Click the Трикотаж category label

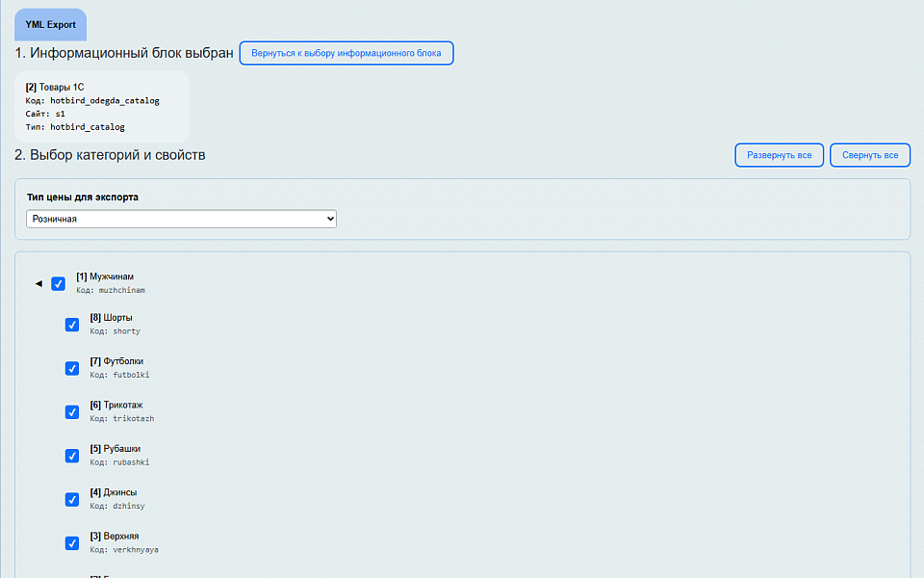click(116, 405)
